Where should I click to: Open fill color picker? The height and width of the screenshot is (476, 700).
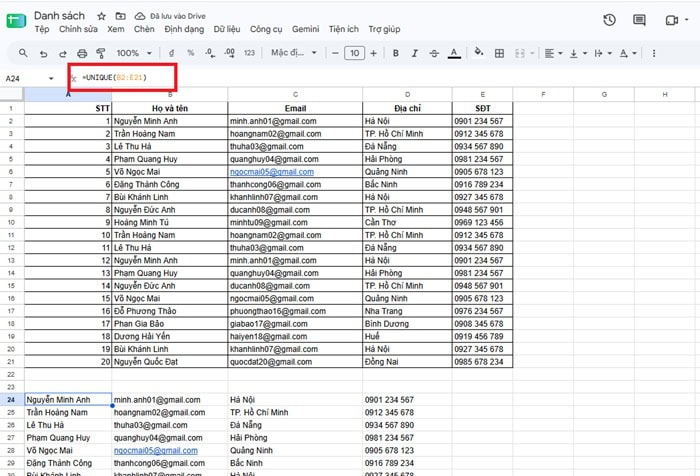click(x=479, y=53)
